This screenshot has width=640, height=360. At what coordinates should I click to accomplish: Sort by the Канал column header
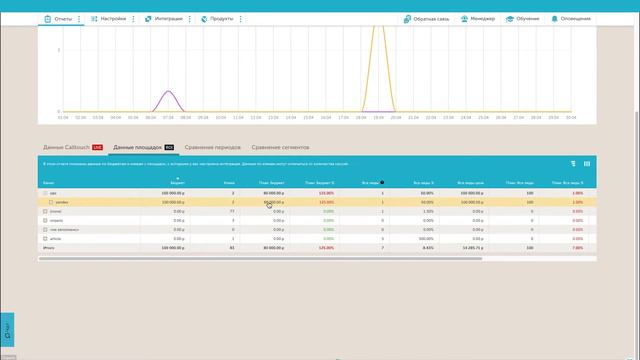point(49,183)
